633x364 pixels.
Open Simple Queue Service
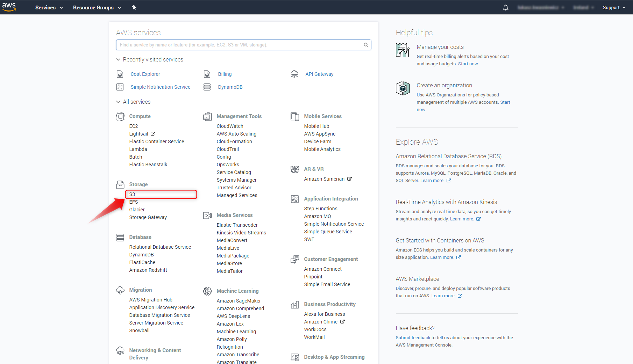[328, 232]
